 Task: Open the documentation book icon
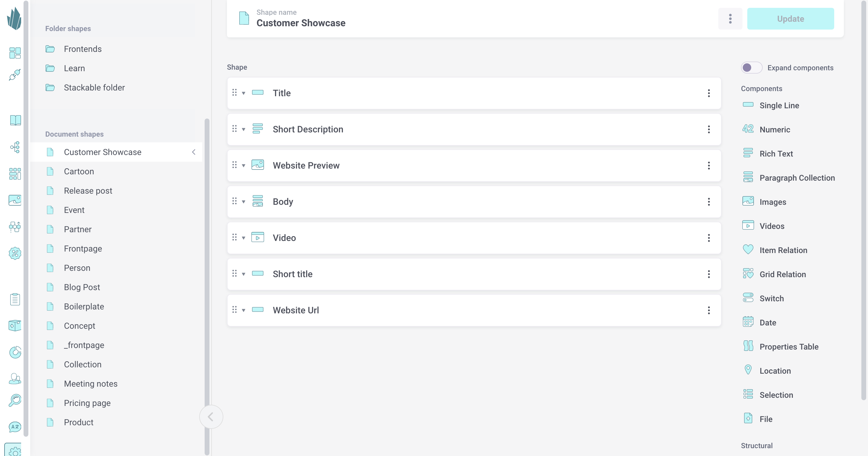click(14, 120)
